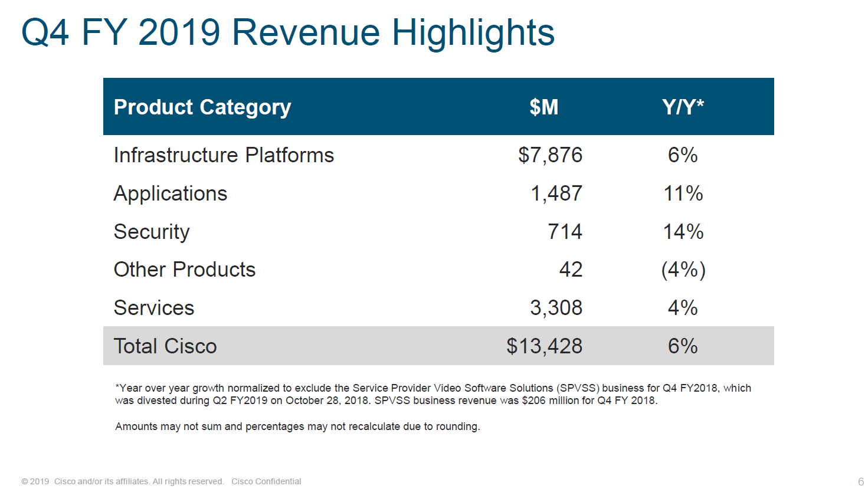The image size is (868, 489).
Task: Click the 'Amounts may not sum' rounding note
Action: tap(297, 426)
